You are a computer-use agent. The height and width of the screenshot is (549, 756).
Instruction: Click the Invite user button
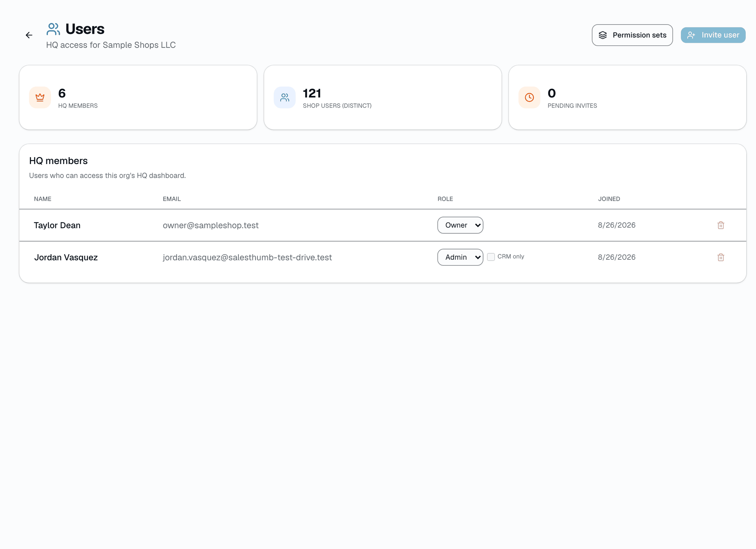pos(713,35)
